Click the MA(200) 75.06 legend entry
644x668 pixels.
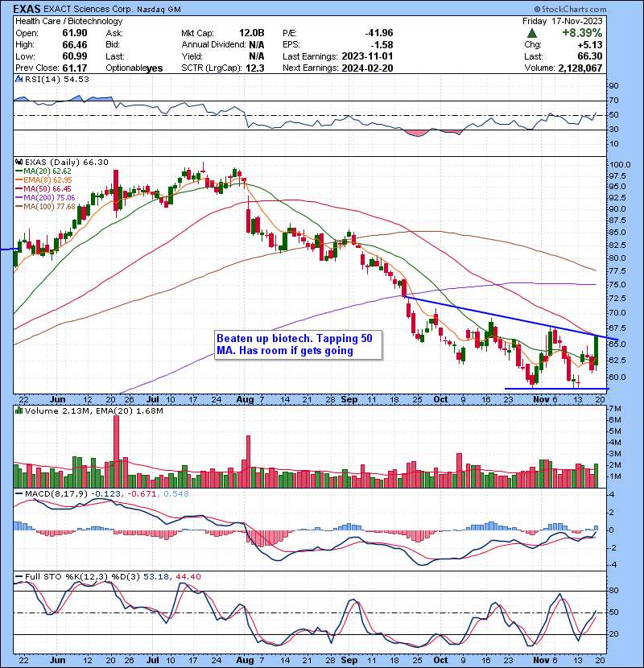(x=45, y=198)
